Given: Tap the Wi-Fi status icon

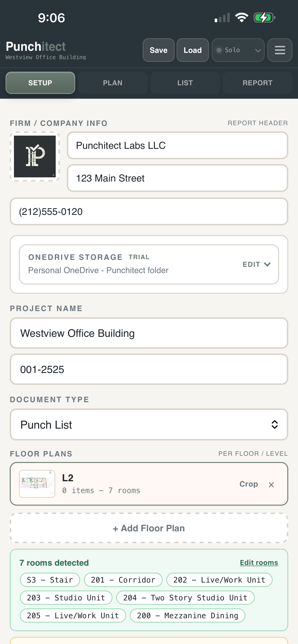Looking at the screenshot, I should 241,17.
